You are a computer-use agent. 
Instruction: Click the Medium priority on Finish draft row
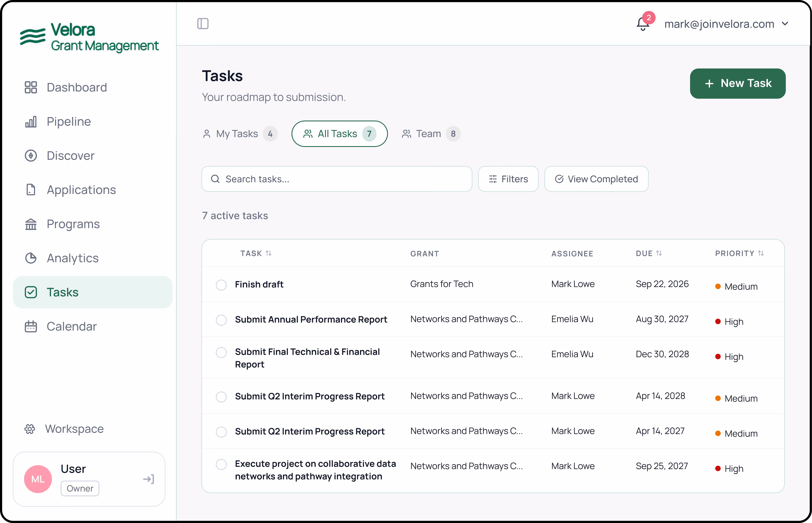[x=736, y=287]
